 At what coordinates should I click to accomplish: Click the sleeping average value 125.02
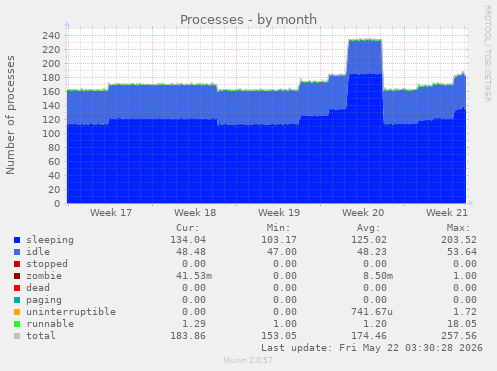coord(369,240)
